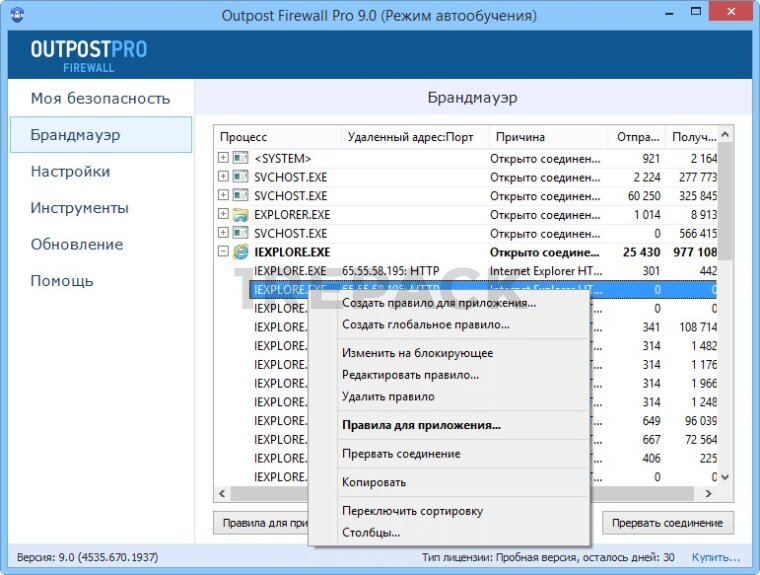Screen dimensions: 760x575
Task: Expand the EXPLORER.EXE tree node
Action: tap(223, 214)
